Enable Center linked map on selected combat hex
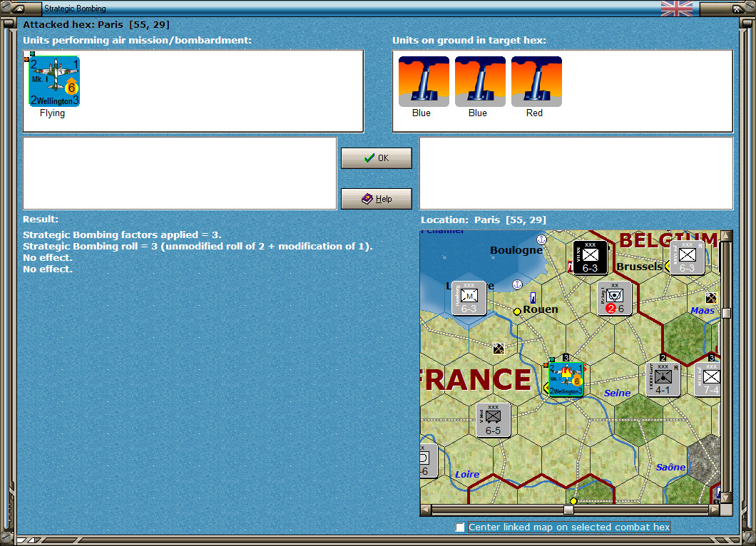 pyautogui.click(x=460, y=527)
